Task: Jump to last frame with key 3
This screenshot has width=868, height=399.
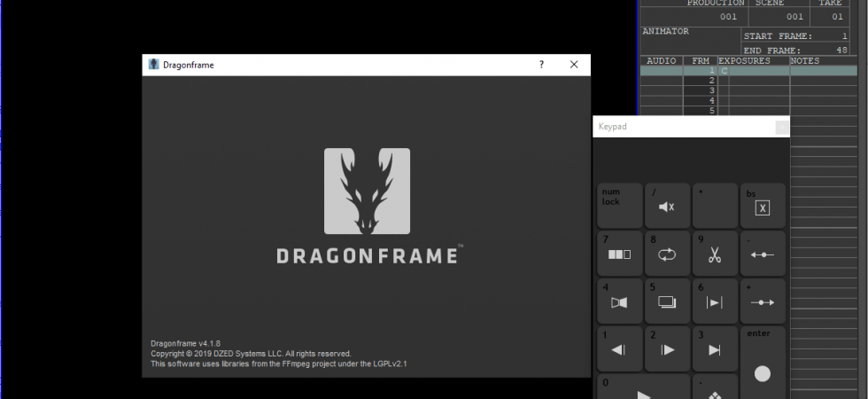Action: pos(715,349)
